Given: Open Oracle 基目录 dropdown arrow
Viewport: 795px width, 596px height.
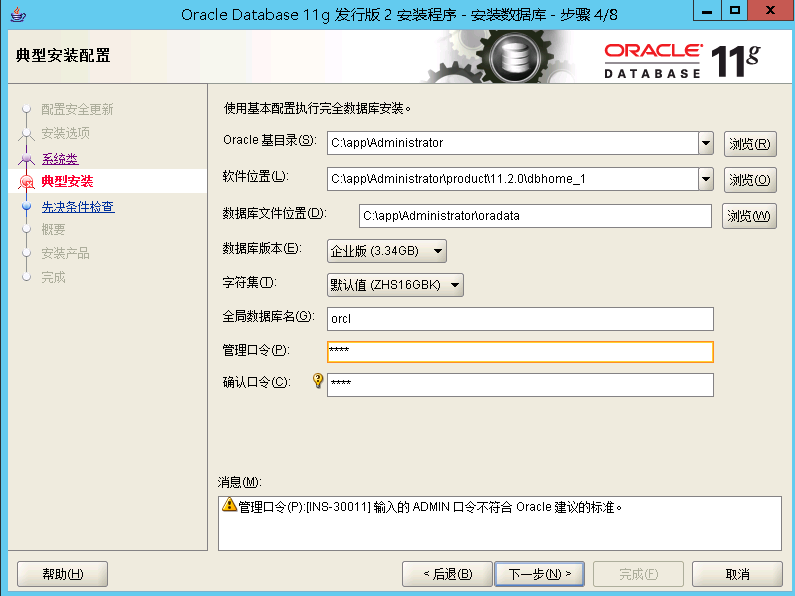Looking at the screenshot, I should (706, 143).
